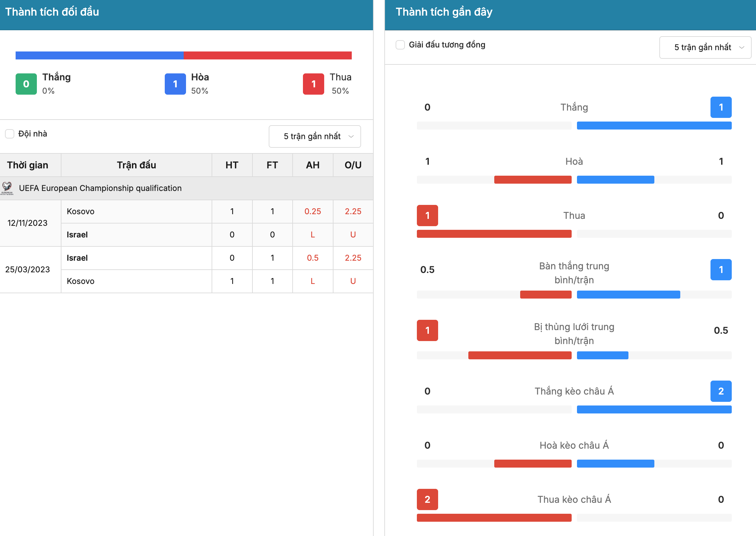756x536 pixels.
Task: Click the blue-red head-to-head ratio bar
Action: [184, 55]
